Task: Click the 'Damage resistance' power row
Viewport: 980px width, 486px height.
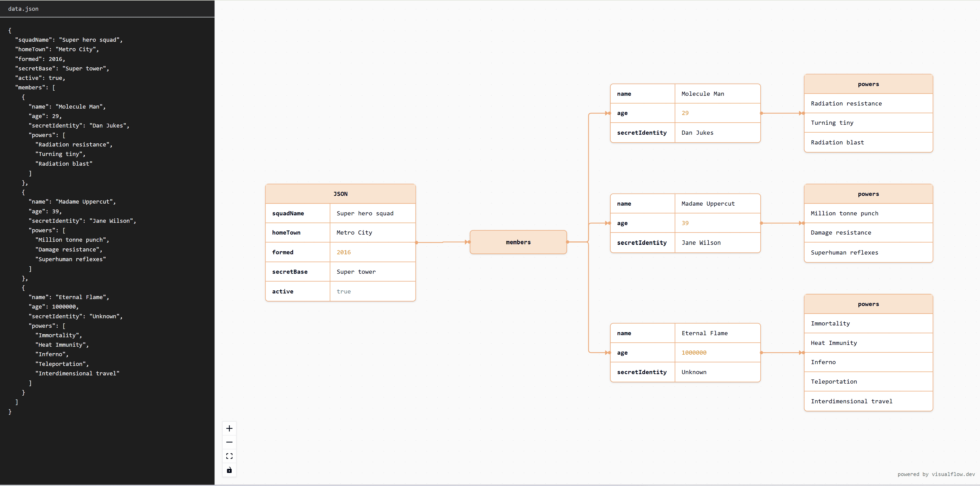Action: [868, 233]
